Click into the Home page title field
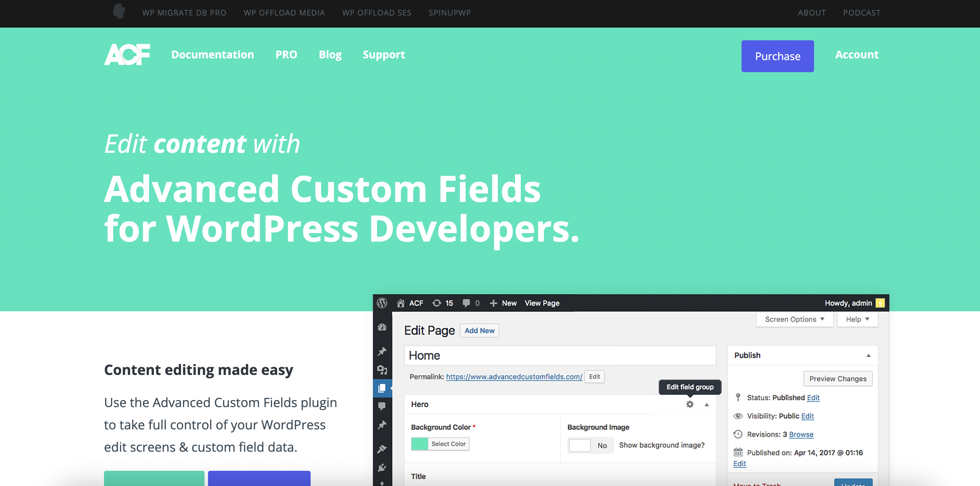 point(560,355)
